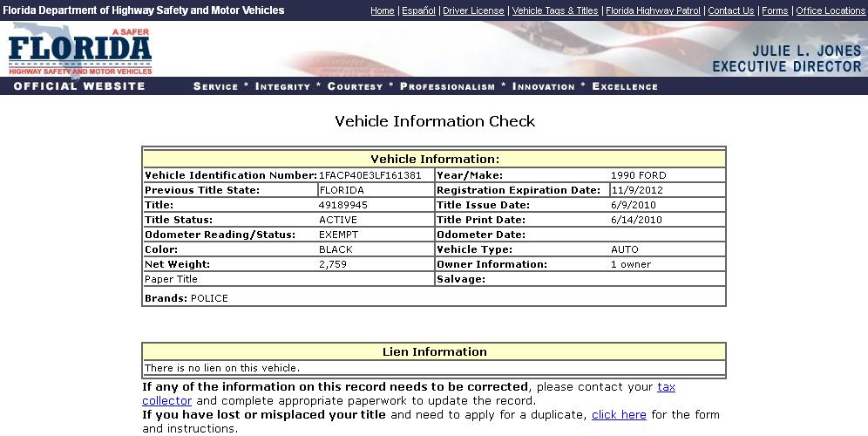Click the Official Website banner label
Screen dimensions: 868x436
79,86
